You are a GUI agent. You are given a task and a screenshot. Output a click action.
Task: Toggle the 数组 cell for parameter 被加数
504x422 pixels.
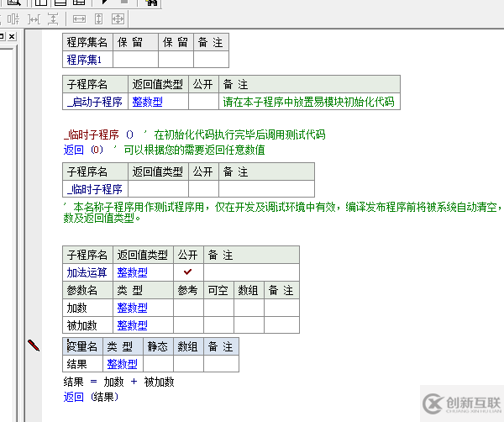(249, 325)
